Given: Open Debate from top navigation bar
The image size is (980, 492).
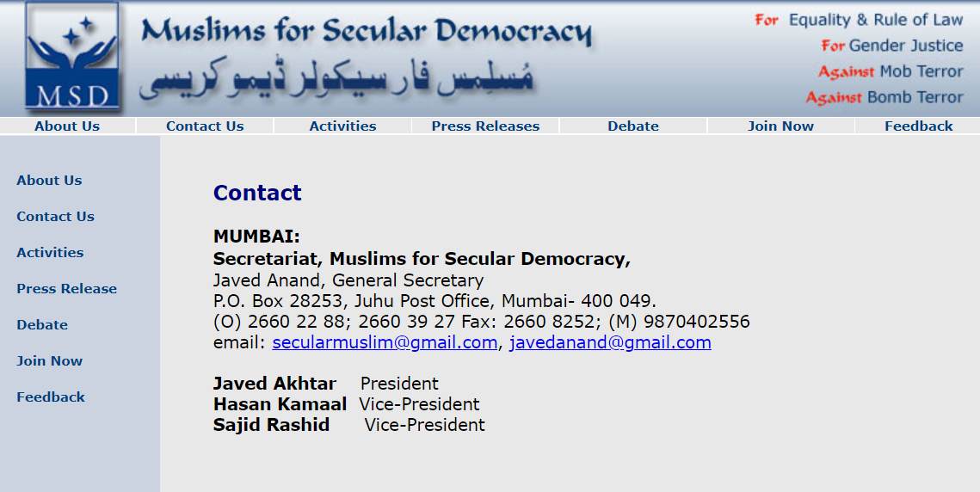Looking at the screenshot, I should click(x=633, y=126).
